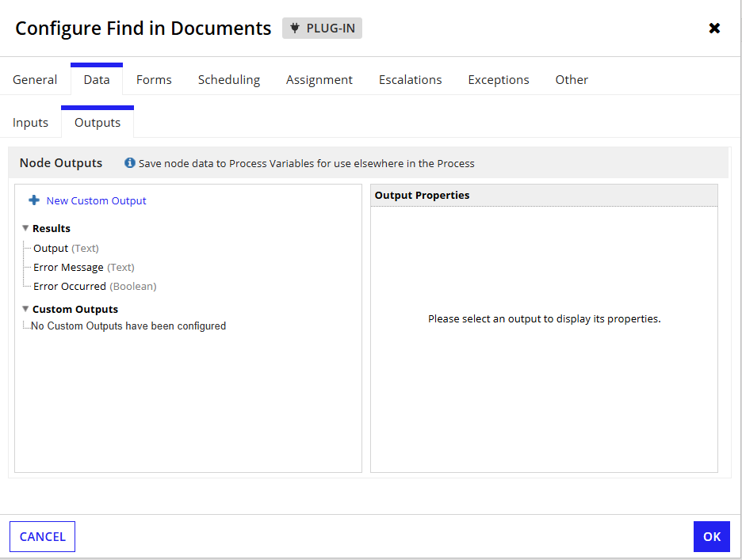This screenshot has width=742, height=560.
Task: Go to the Scheduling tab
Action: tap(229, 80)
